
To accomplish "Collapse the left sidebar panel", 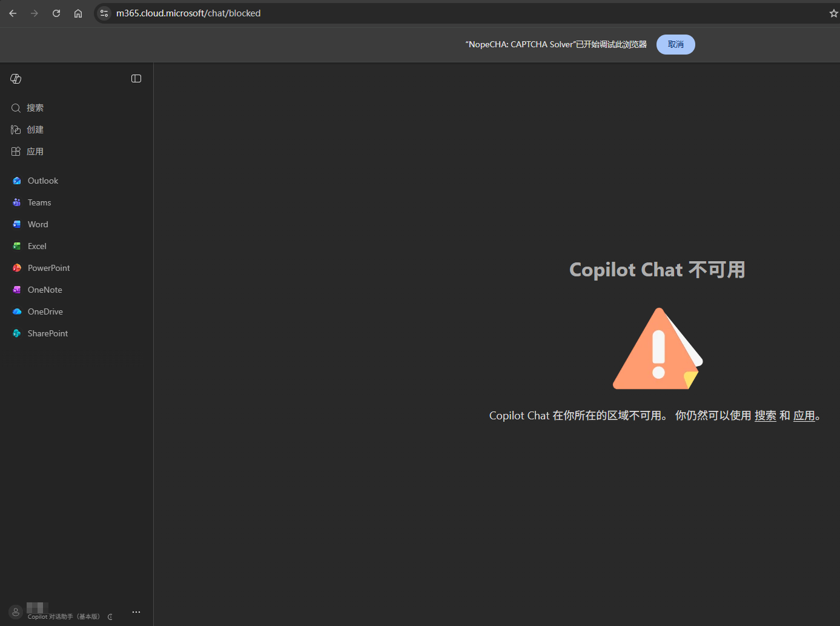I will pyautogui.click(x=136, y=79).
